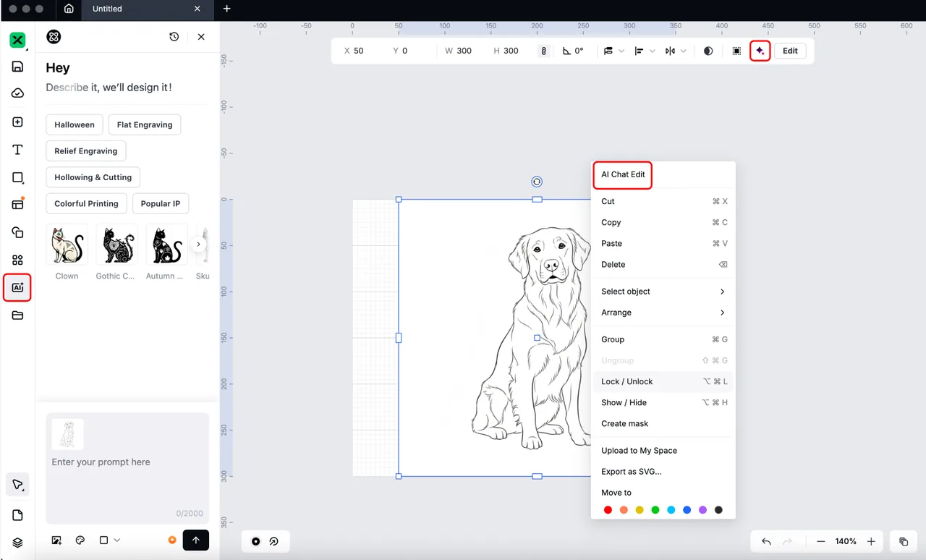Viewport: 926px width, 560px height.
Task: Open AI chat history clock icon
Action: pos(174,37)
